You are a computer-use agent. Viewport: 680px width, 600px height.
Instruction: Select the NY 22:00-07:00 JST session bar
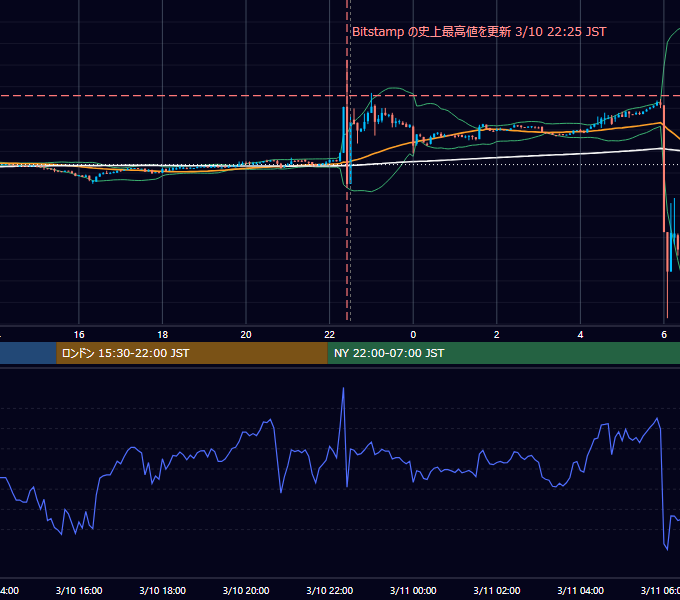(x=503, y=353)
